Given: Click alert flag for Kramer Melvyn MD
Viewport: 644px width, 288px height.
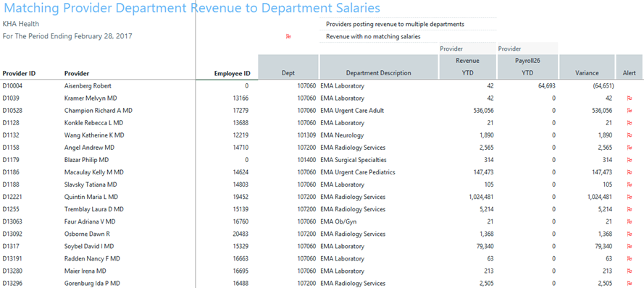Looking at the screenshot, I should (x=629, y=98).
